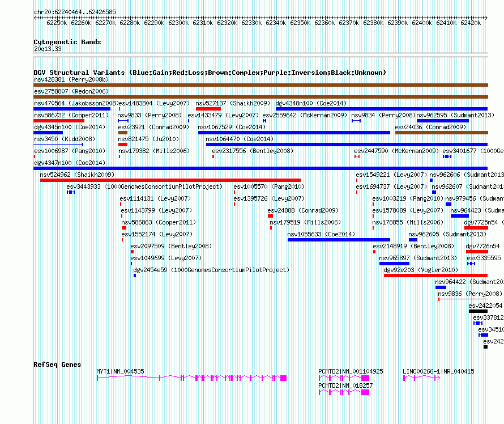Click the red nsv527137 (Shaikh2009) loss bar

click(208, 109)
